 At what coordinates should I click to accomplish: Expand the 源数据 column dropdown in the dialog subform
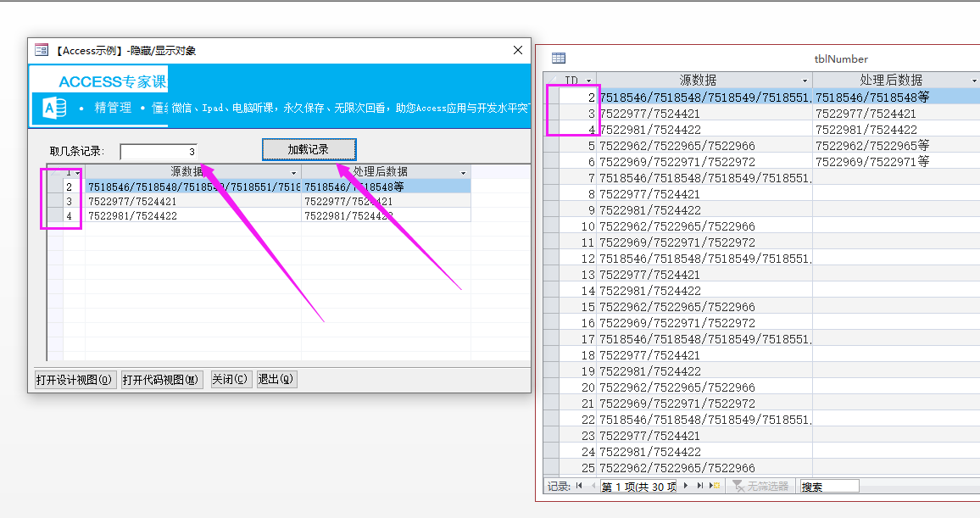294,173
